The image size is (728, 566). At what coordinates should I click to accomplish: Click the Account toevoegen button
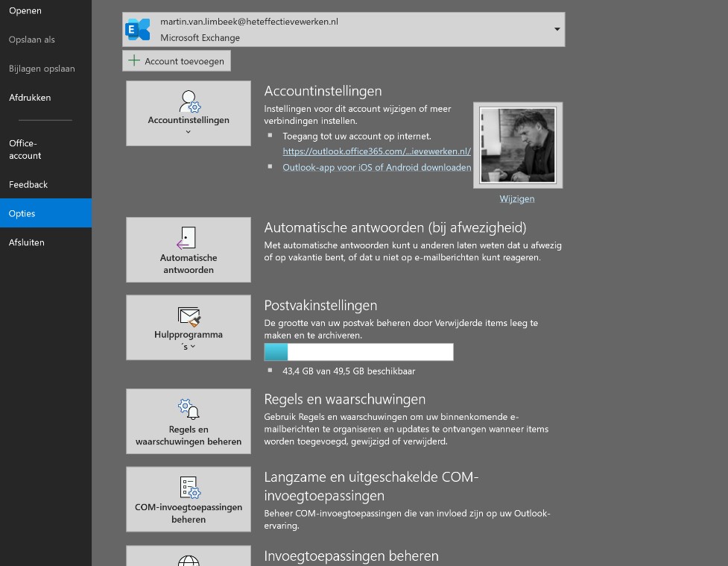[x=177, y=61]
